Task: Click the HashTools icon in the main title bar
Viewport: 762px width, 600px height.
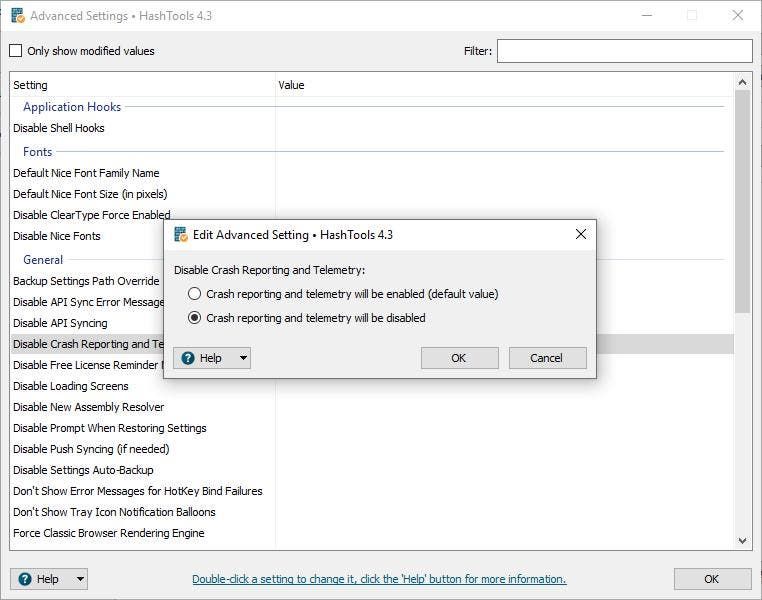Action: click(18, 16)
